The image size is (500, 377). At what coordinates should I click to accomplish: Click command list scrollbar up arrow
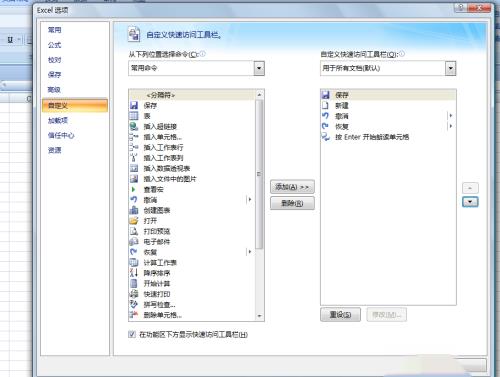pos(260,95)
